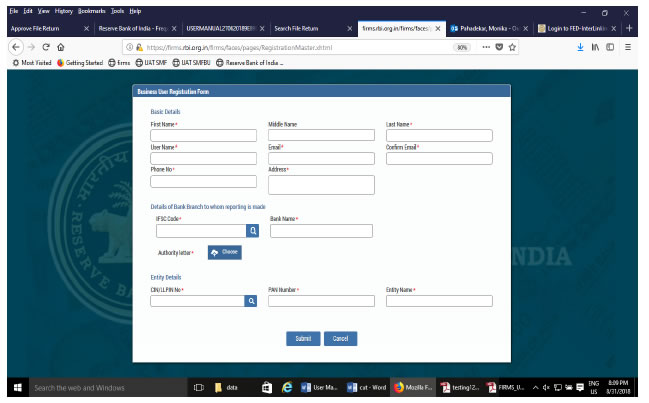Image resolution: width=649 pixels, height=403 pixels.
Task: Bookmark this page with the star icon
Action: (x=513, y=47)
